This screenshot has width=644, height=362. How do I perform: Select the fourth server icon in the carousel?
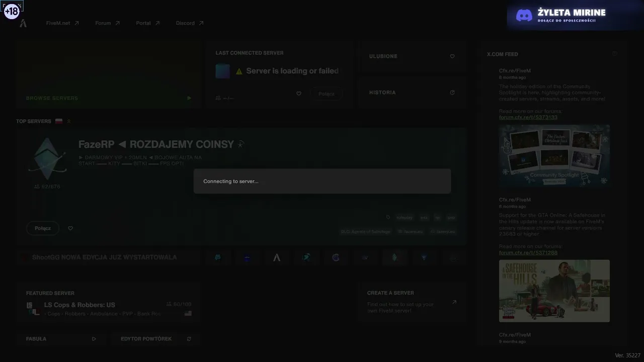tap(306, 257)
